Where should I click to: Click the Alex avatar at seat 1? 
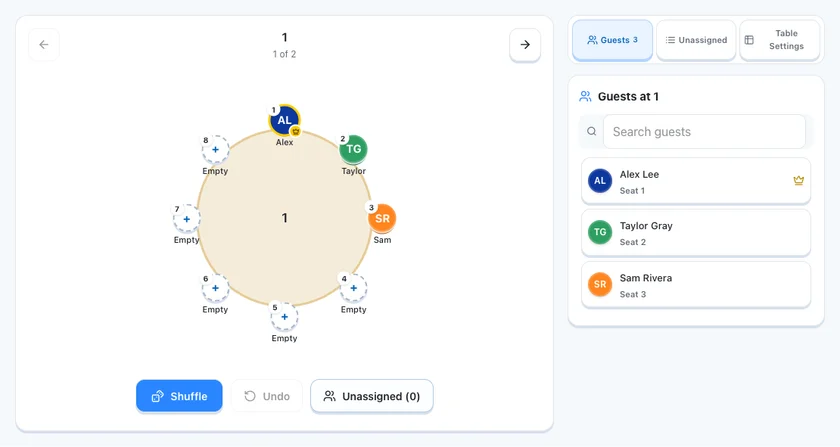(x=284, y=120)
